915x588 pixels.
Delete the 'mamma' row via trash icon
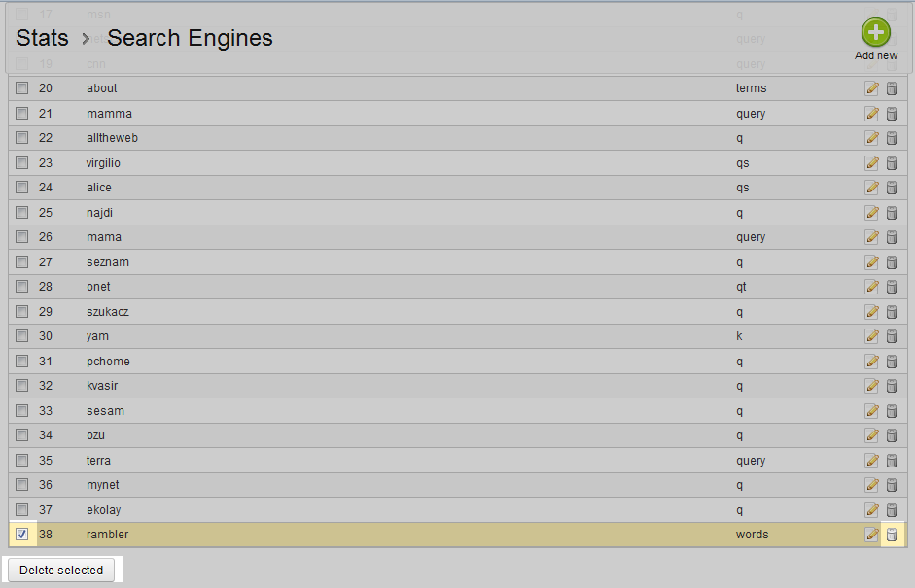(x=892, y=114)
